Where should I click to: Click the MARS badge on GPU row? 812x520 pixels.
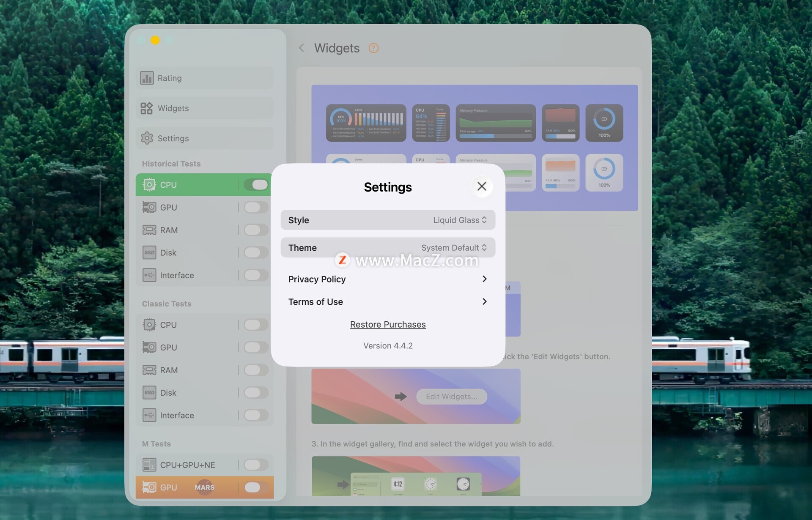pos(205,487)
